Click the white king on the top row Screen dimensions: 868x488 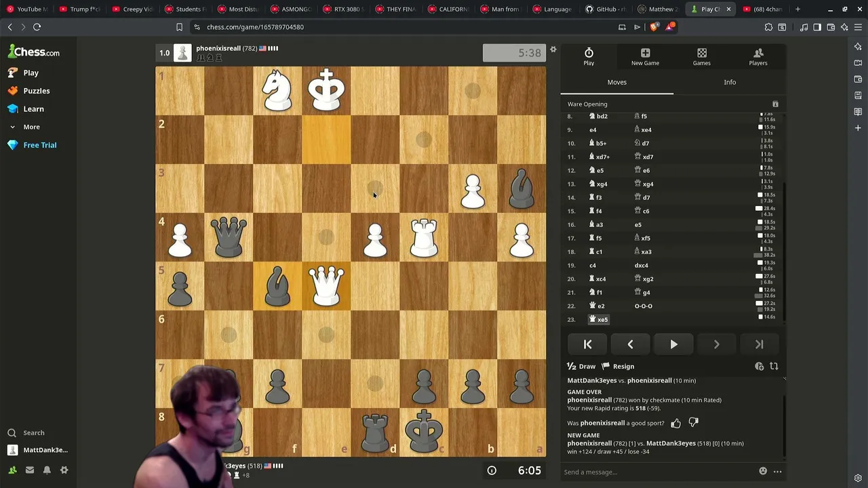coord(326,90)
